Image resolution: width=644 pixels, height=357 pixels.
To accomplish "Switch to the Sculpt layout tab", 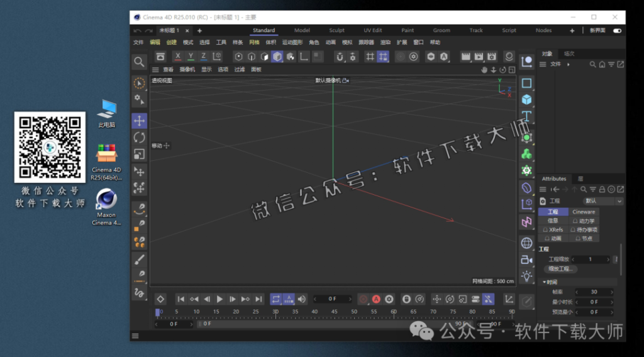I will pyautogui.click(x=337, y=30).
